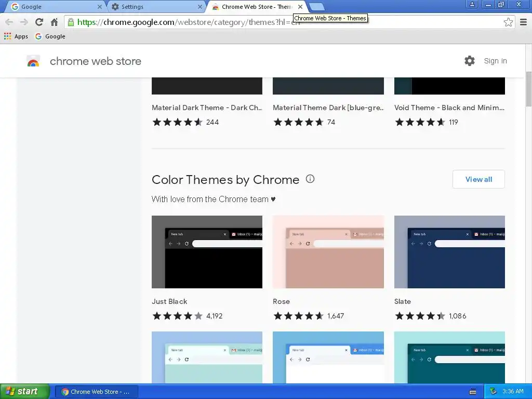The width and height of the screenshot is (532, 399).
Task: Click the on-screen keyboard tray icon
Action: pos(473,392)
